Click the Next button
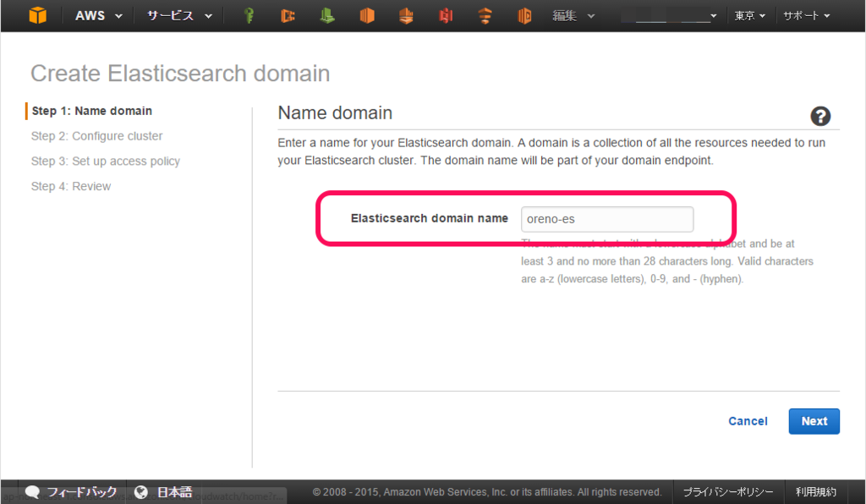 click(x=814, y=421)
